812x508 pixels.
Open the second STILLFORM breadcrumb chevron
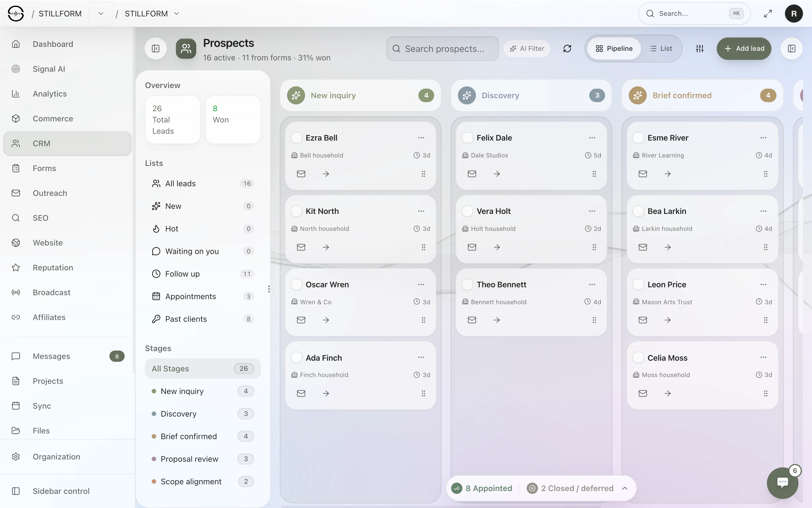(x=176, y=14)
